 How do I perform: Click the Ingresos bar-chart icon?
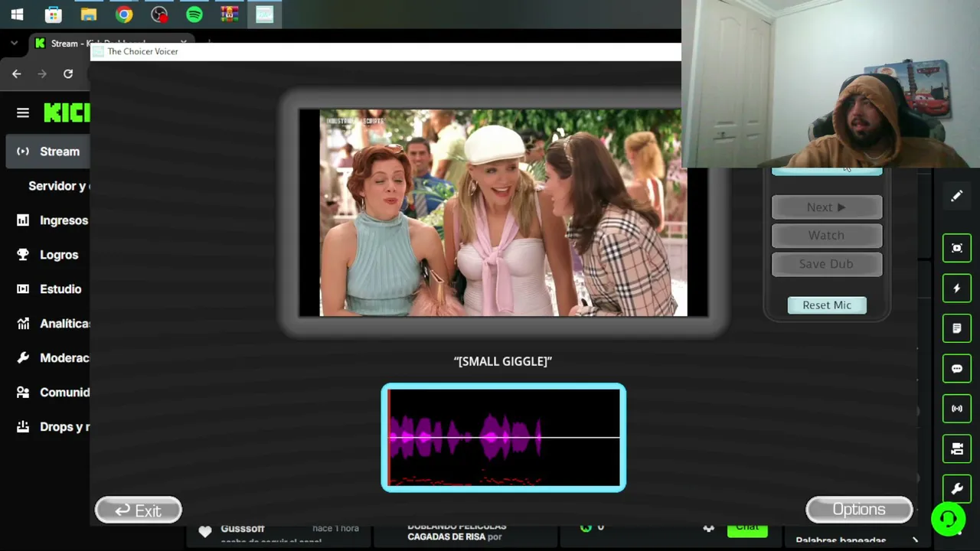[x=23, y=220]
